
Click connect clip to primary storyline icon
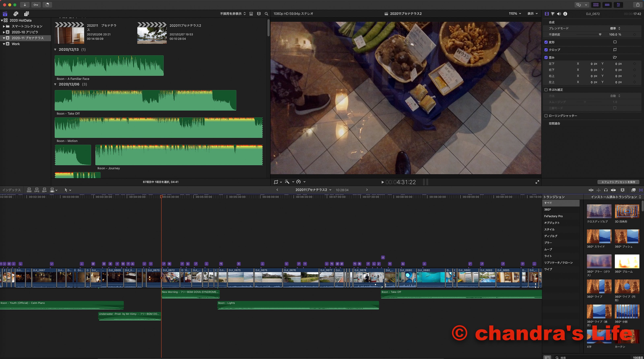[29, 190]
